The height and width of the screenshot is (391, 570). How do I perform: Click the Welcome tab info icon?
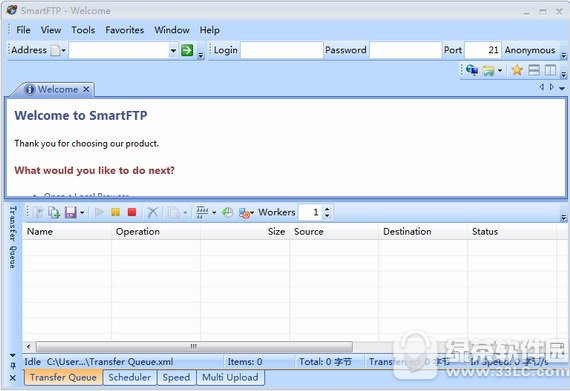coord(30,89)
